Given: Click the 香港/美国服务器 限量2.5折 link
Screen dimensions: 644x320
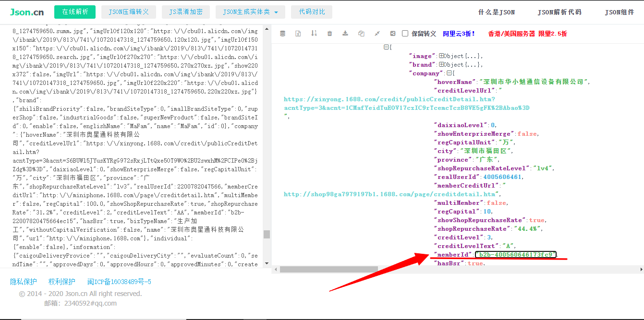Looking at the screenshot, I should click(527, 34).
